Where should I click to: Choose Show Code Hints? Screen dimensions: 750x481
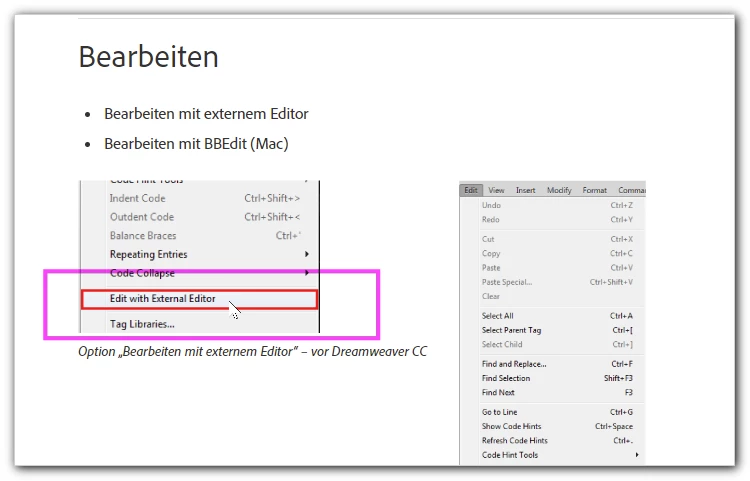[557, 426]
